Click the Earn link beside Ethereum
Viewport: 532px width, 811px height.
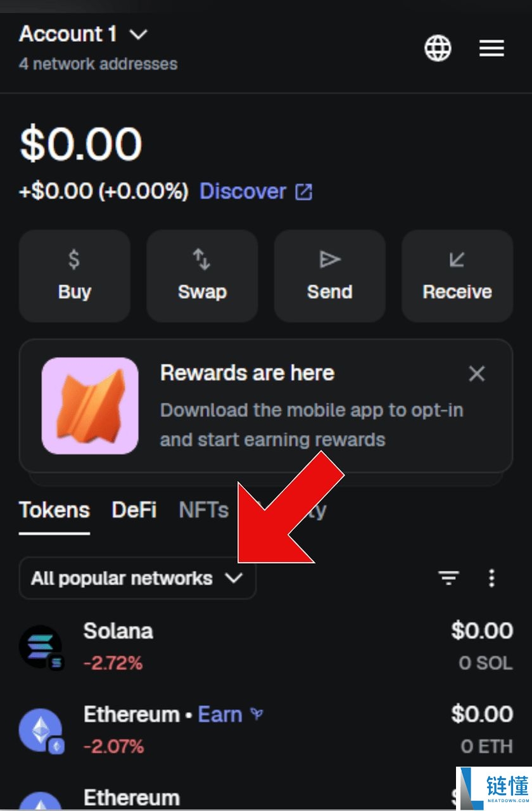(x=220, y=714)
